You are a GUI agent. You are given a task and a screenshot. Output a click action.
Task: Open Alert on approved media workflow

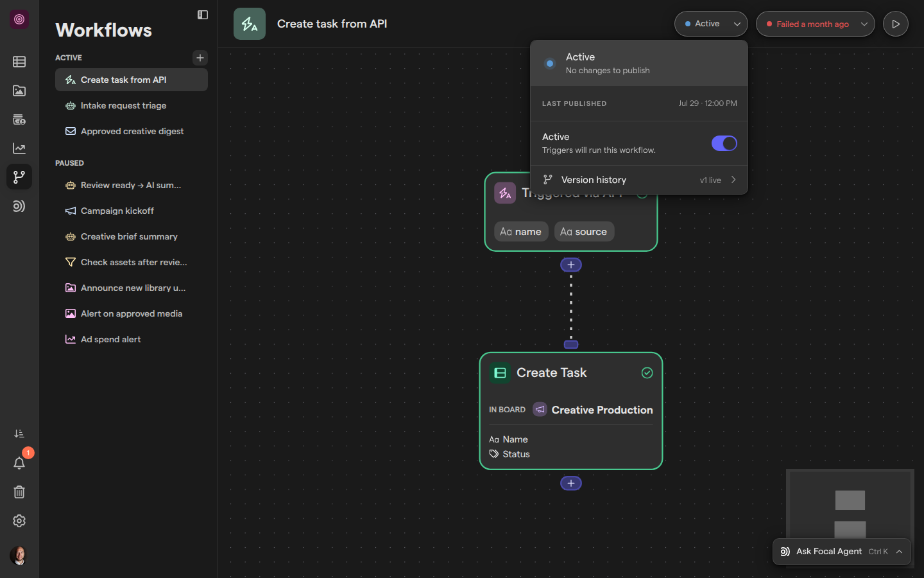(x=132, y=313)
